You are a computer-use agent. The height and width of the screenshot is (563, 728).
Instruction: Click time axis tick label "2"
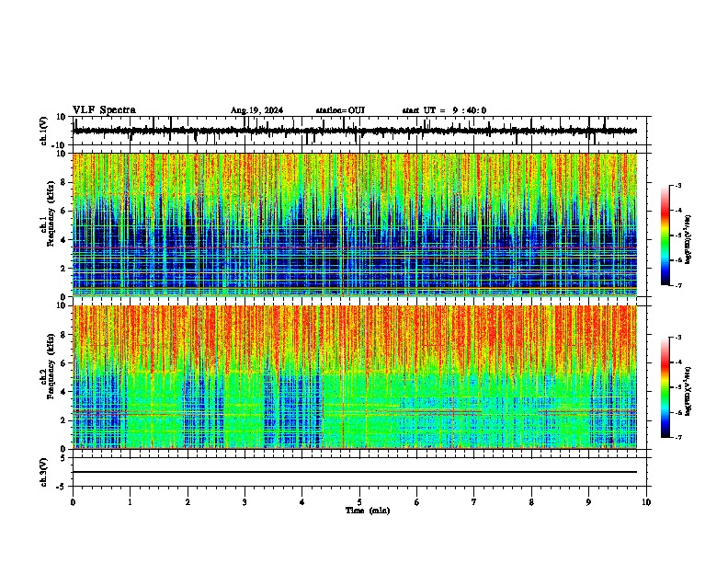(188, 502)
